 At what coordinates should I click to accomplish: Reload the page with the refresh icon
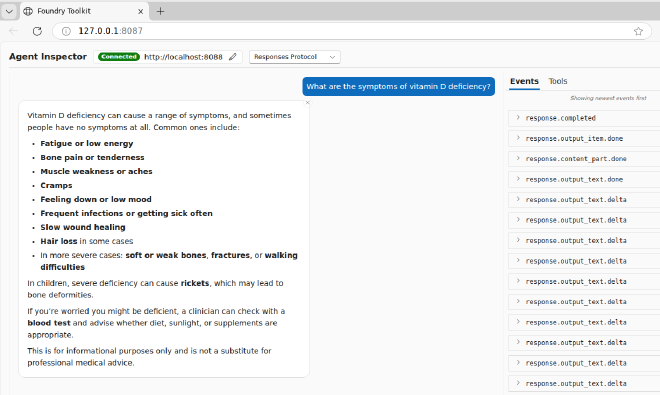37,31
